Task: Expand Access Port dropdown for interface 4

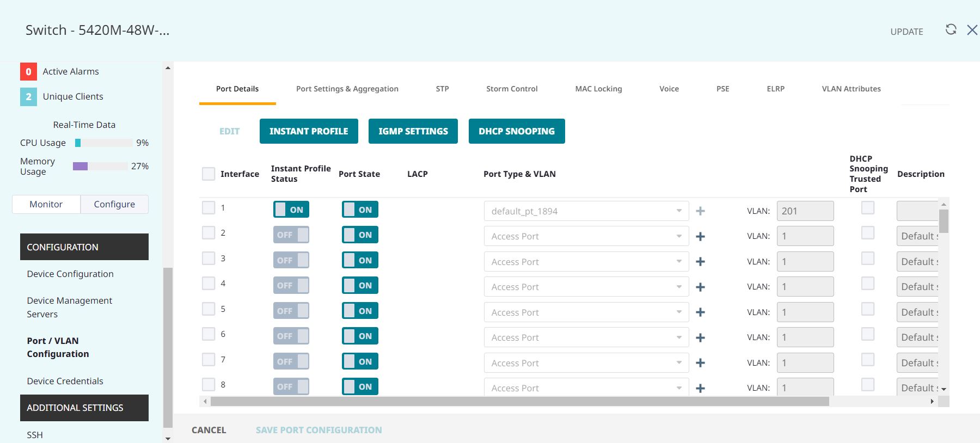Action: (x=586, y=287)
